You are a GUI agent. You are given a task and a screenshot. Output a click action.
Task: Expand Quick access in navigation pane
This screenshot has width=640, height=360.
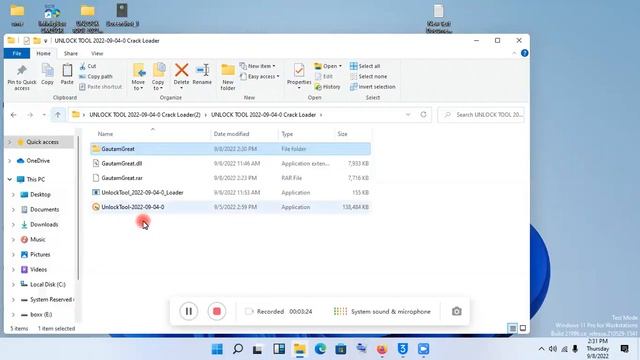point(10,142)
